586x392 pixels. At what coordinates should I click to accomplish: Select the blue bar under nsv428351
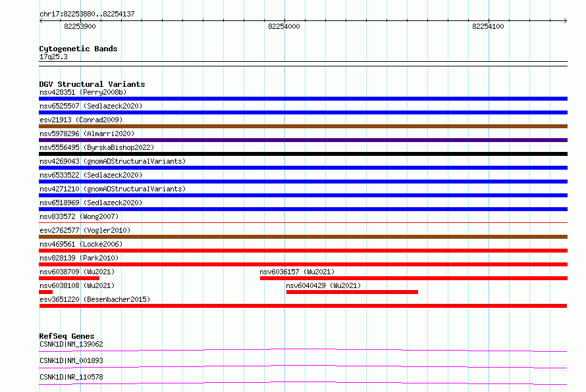pyautogui.click(x=303, y=99)
